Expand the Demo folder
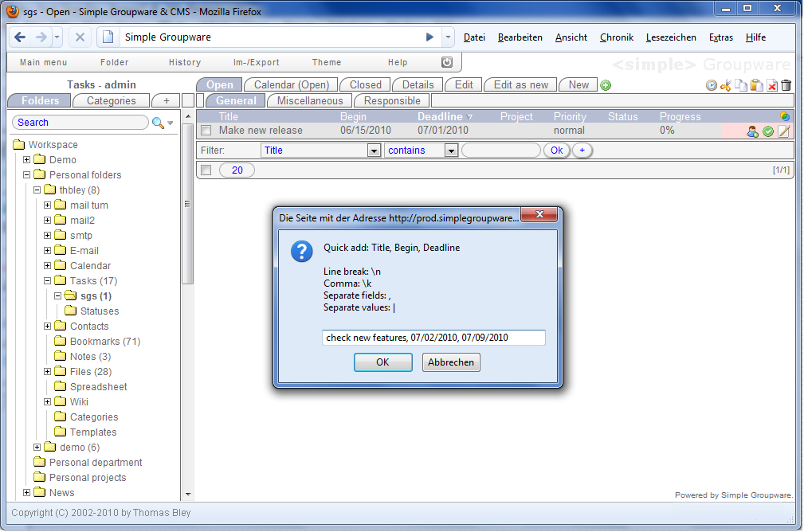Image resolution: width=804 pixels, height=532 pixels. click(26, 160)
